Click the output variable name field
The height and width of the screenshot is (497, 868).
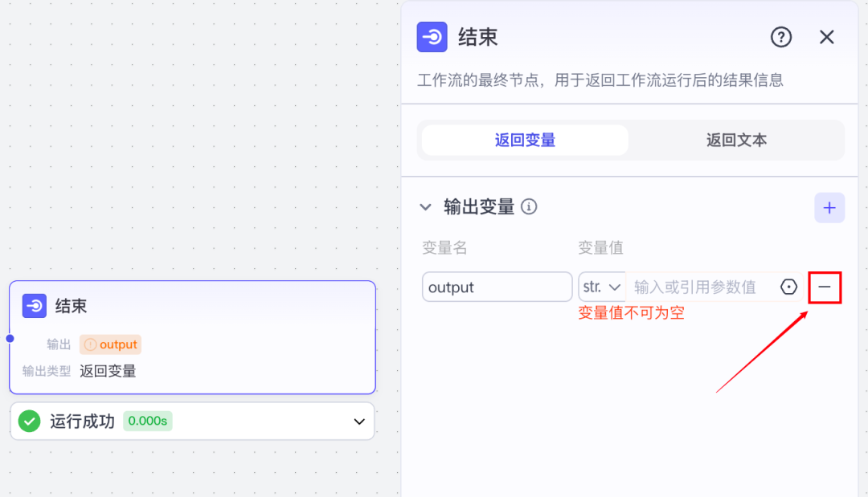pos(497,287)
